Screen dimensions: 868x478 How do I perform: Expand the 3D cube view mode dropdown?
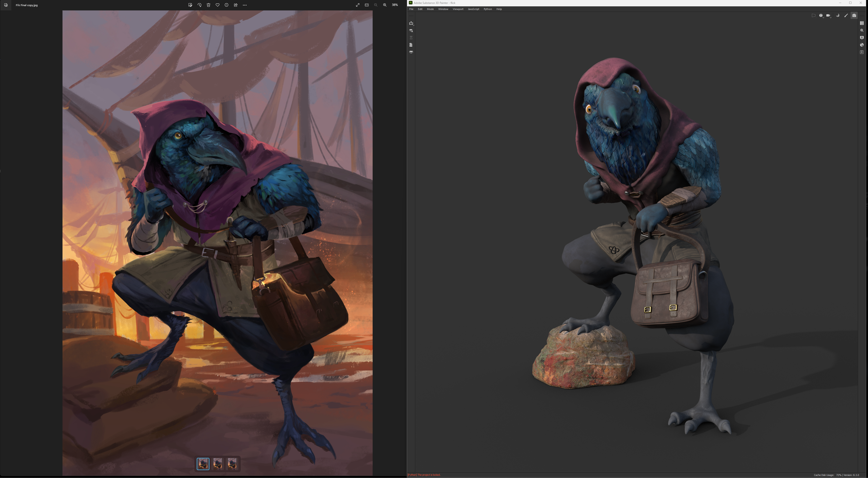821,15
